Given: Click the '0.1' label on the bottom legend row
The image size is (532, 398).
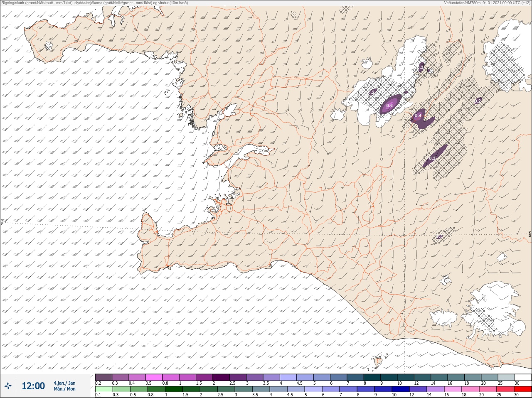Looking at the screenshot, I should point(98,395).
